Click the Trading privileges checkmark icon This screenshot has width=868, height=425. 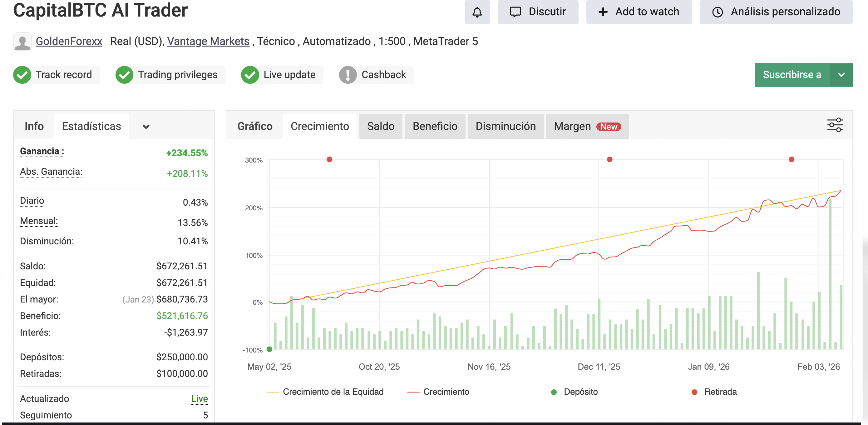[125, 75]
